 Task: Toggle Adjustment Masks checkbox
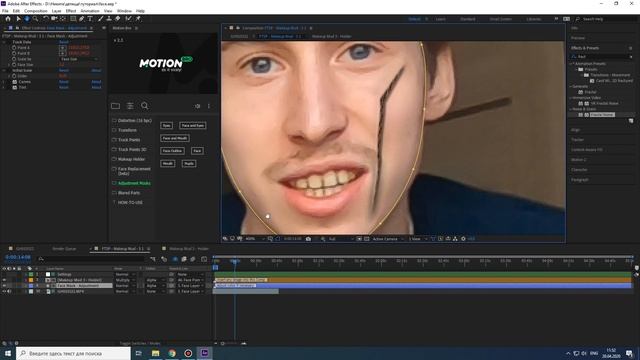point(114,183)
